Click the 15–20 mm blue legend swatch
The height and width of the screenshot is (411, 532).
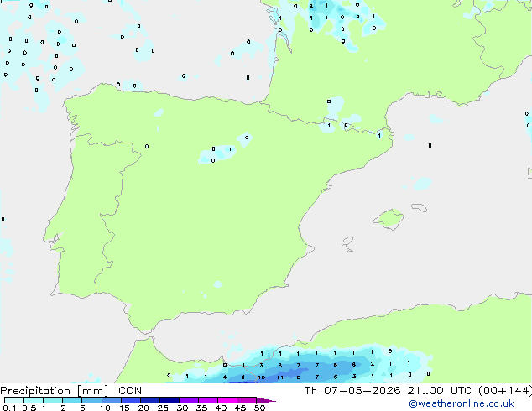130,400
